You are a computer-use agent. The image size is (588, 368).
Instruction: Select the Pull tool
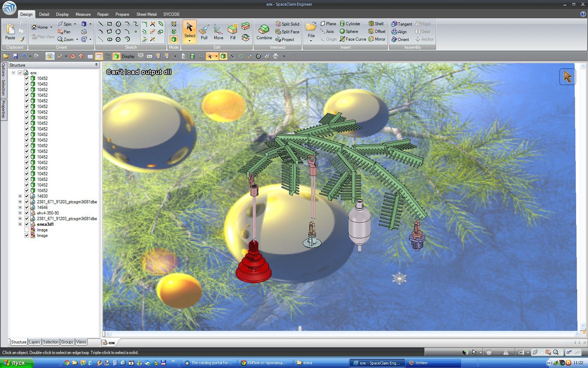click(x=204, y=32)
